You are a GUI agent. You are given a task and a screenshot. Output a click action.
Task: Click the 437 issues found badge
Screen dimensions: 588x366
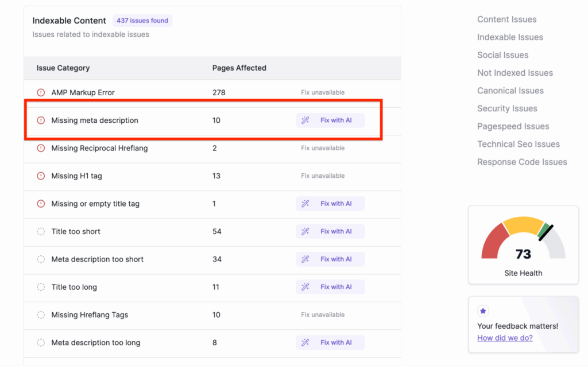(142, 21)
